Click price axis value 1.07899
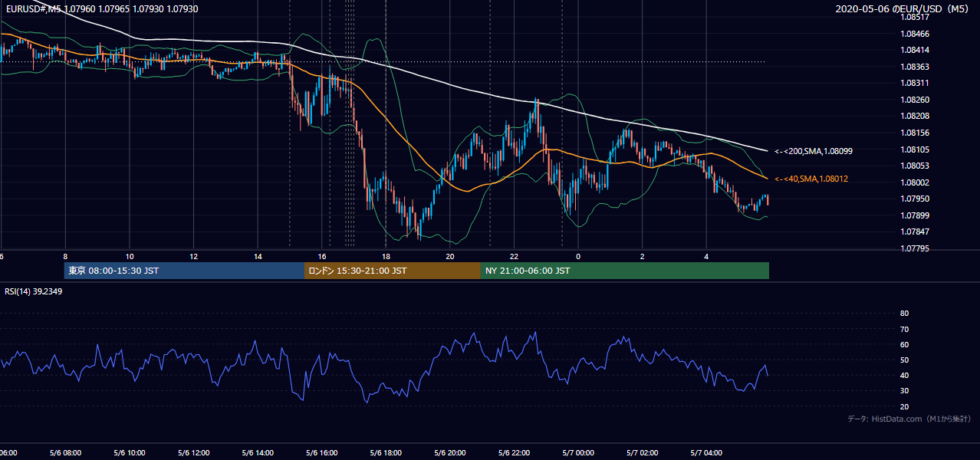The height and width of the screenshot is (460, 980). (x=915, y=215)
